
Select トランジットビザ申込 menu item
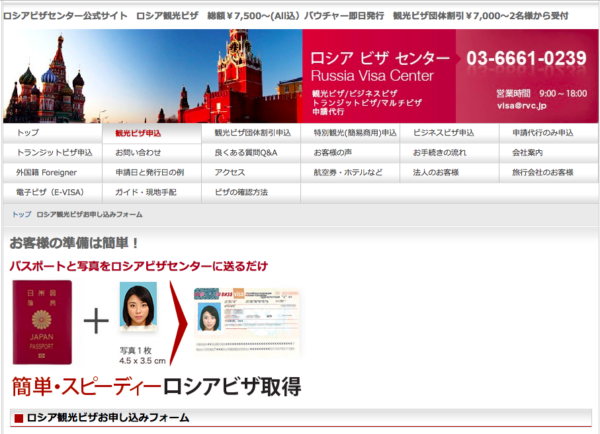(54, 153)
